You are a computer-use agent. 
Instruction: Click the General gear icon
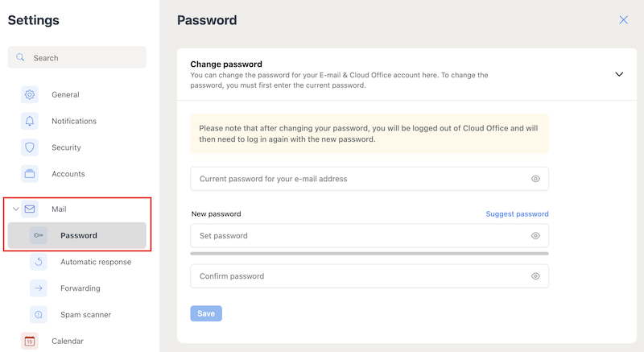click(30, 94)
